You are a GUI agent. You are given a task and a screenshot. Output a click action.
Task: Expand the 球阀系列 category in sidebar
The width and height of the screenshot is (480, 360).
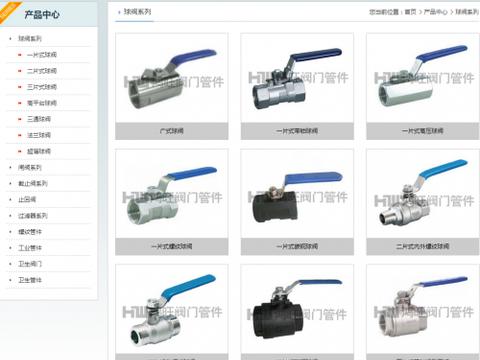click(30, 38)
